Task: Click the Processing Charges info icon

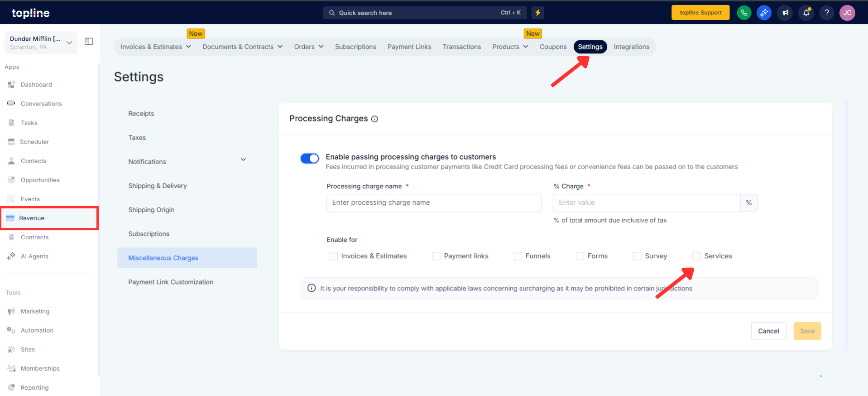Action: [374, 119]
